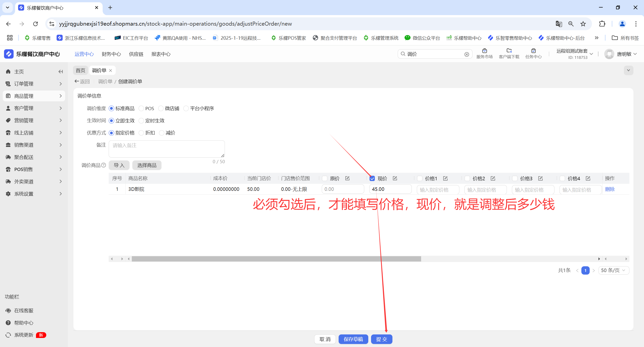Select the POS radio button

tap(141, 108)
